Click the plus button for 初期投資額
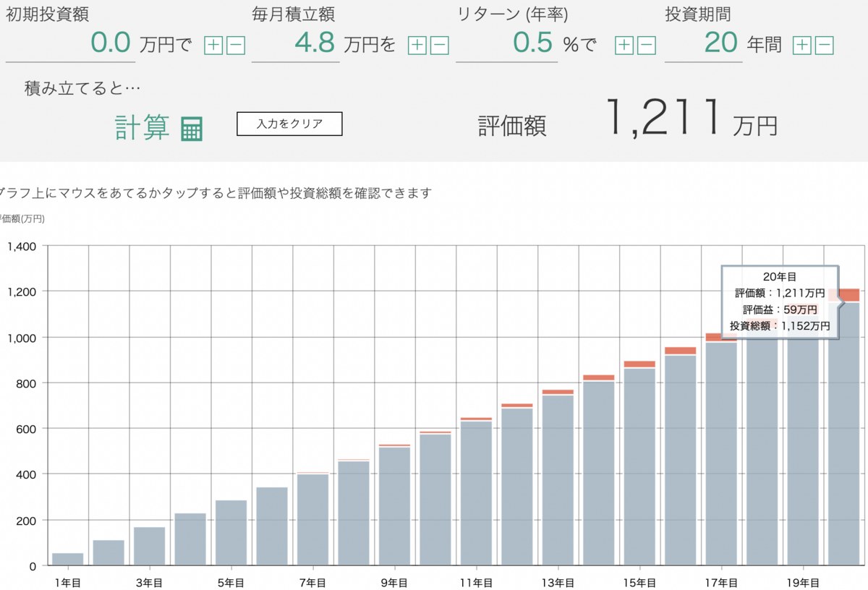 (x=213, y=46)
